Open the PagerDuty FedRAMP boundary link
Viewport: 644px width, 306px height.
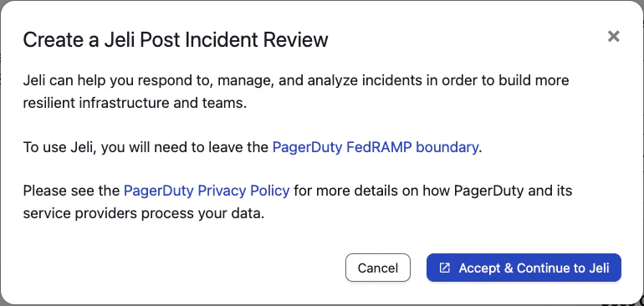coord(376,147)
